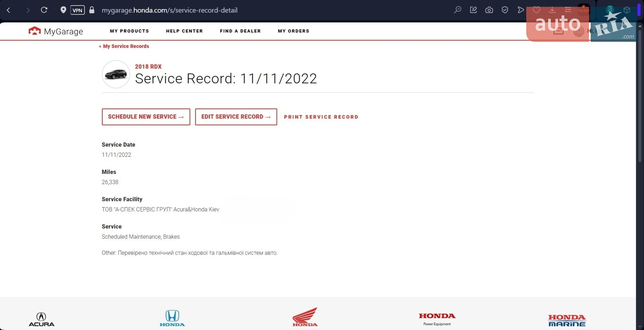The width and height of the screenshot is (644, 330).
Task: Click the MyGarage logo
Action: coord(56,31)
